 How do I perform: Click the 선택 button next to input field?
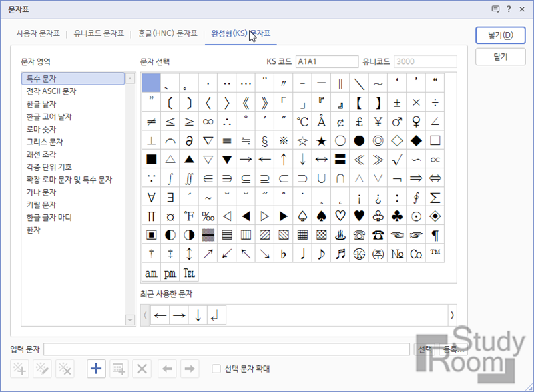[425, 349]
